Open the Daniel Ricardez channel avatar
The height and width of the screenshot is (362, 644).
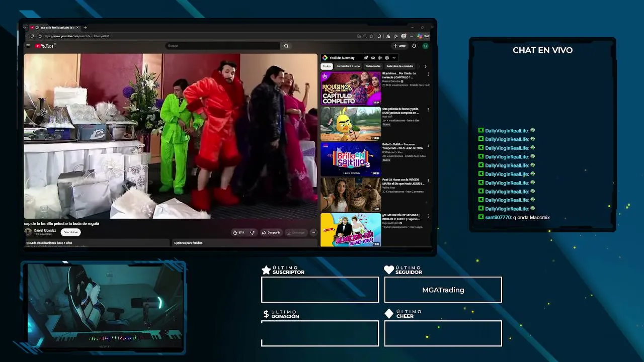28,232
